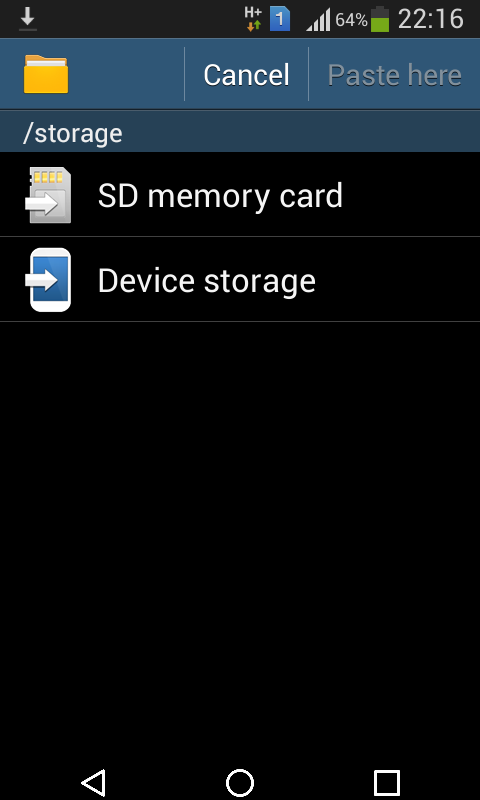Tap the /storage path bar

tap(240, 132)
